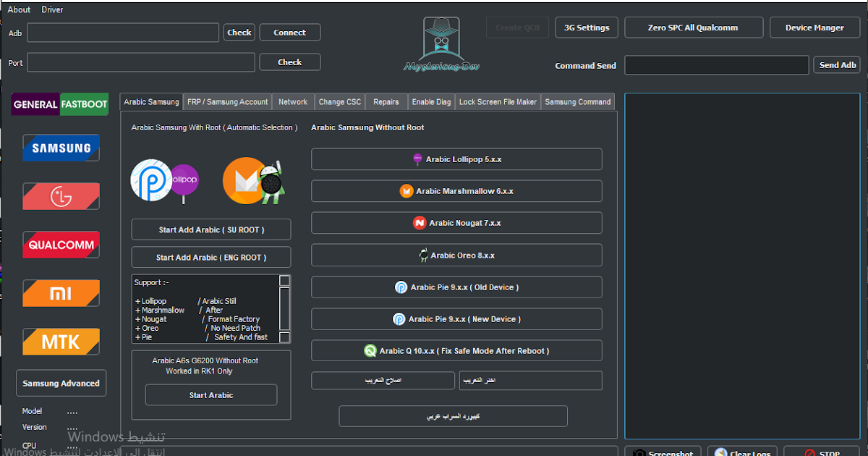Select the Samsung brand logo
Screen dimensions: 868x456
point(61,148)
